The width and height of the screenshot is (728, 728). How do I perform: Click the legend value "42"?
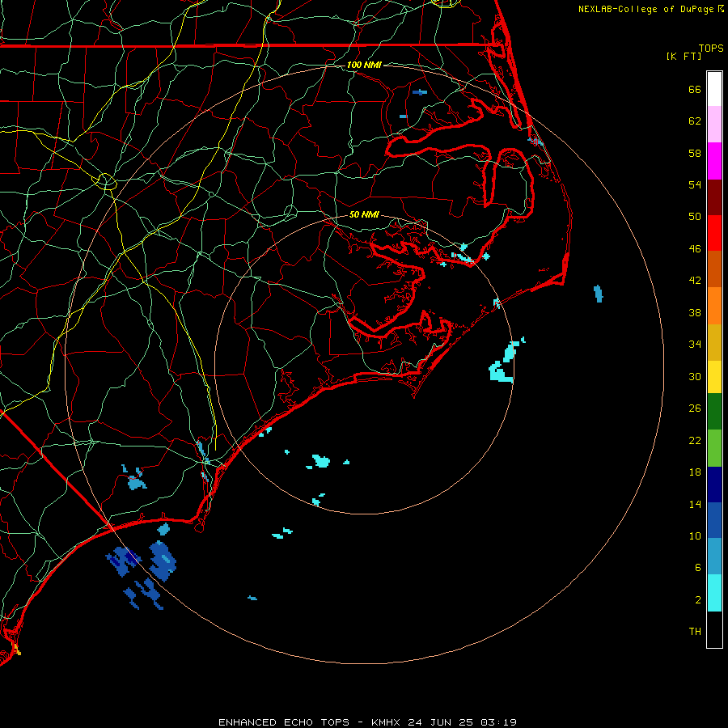pyautogui.click(x=695, y=280)
